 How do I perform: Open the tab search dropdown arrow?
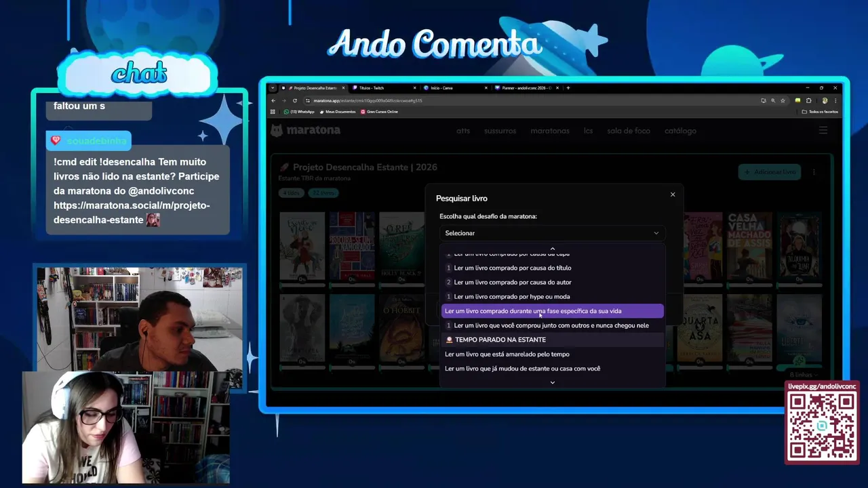point(273,88)
